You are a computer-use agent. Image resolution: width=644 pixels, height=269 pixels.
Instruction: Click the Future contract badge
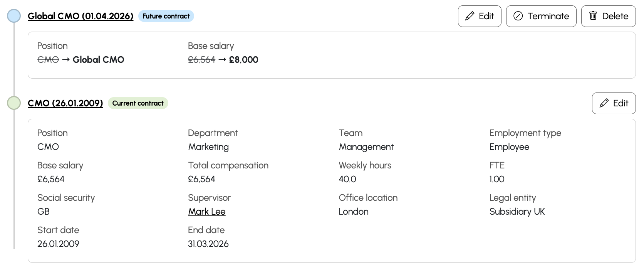(166, 16)
